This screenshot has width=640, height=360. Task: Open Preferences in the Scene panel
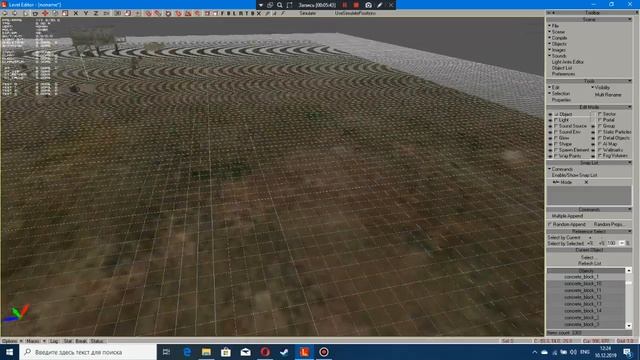[563, 74]
